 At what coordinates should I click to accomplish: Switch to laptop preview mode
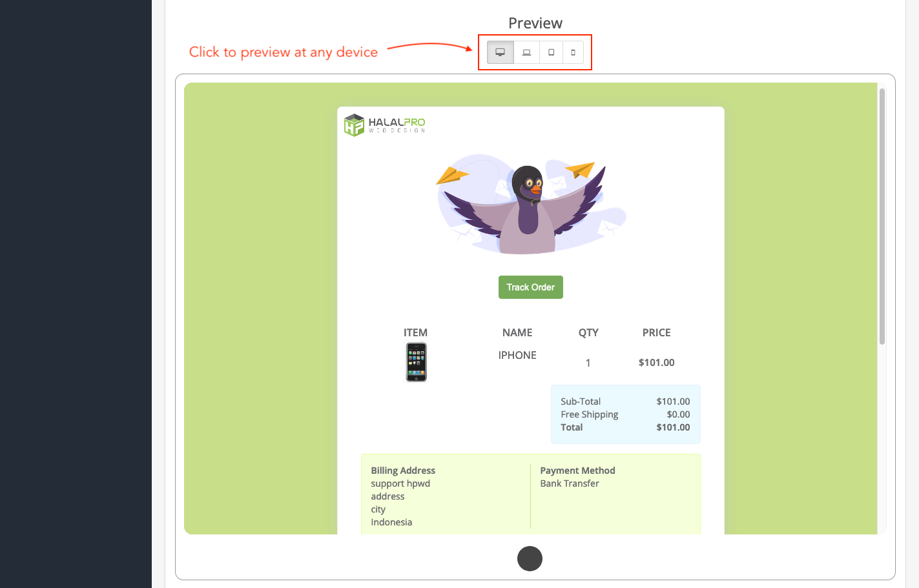click(526, 52)
